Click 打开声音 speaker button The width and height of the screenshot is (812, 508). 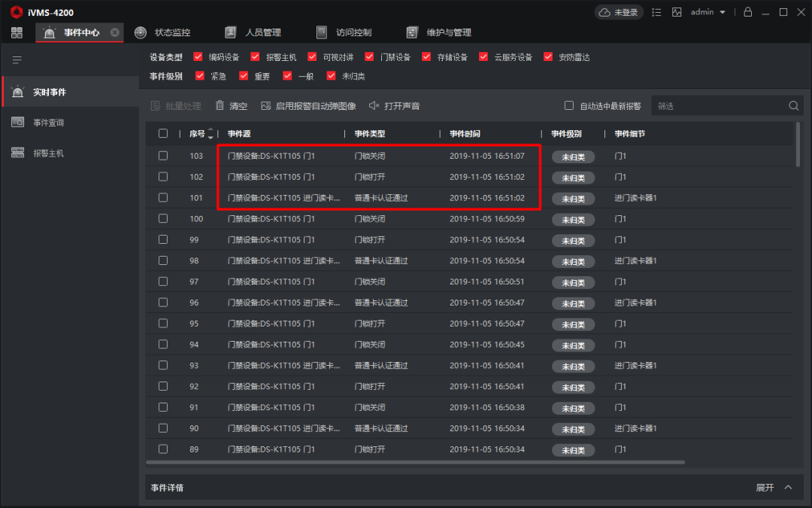pyautogui.click(x=394, y=106)
